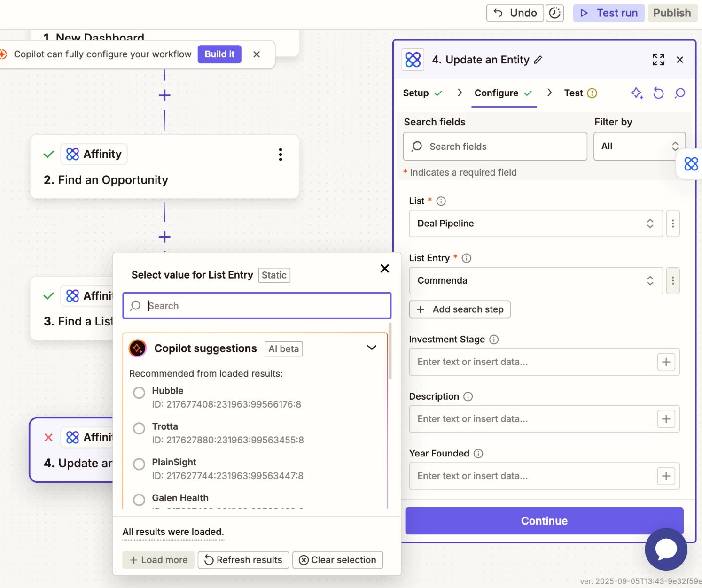Select the Hubble radio option
Image resolution: width=702 pixels, height=588 pixels.
[139, 393]
